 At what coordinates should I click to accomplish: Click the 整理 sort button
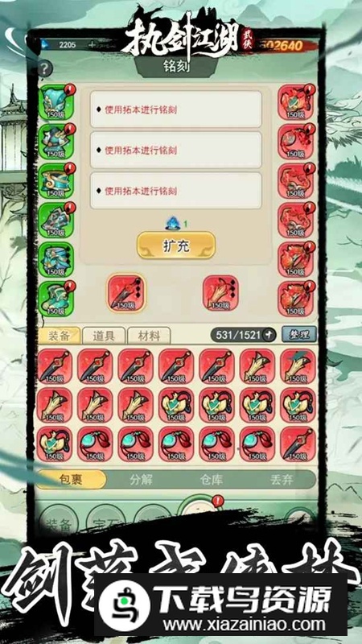(299, 335)
